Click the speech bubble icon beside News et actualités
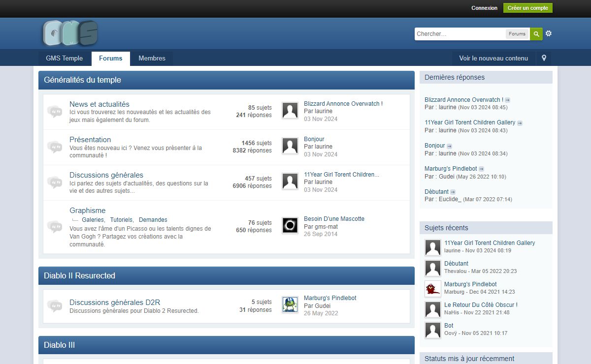Image resolution: width=591 pixels, height=364 pixels. point(54,112)
